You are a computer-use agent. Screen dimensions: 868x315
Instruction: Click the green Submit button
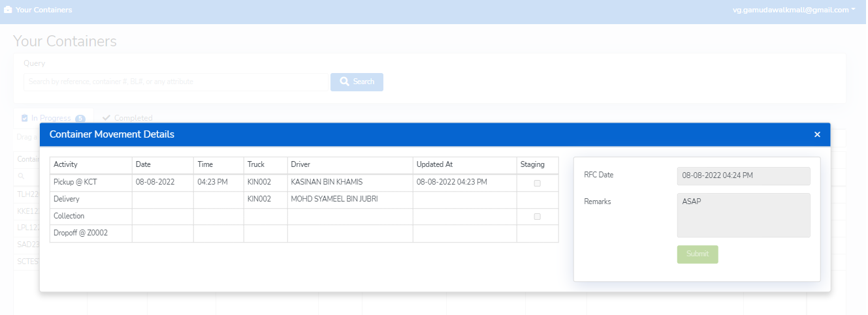pyautogui.click(x=697, y=254)
